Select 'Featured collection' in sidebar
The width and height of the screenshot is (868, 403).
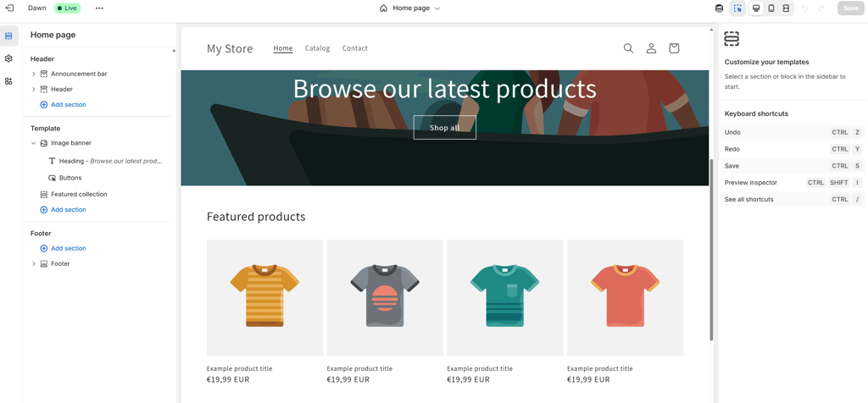pyautogui.click(x=79, y=195)
